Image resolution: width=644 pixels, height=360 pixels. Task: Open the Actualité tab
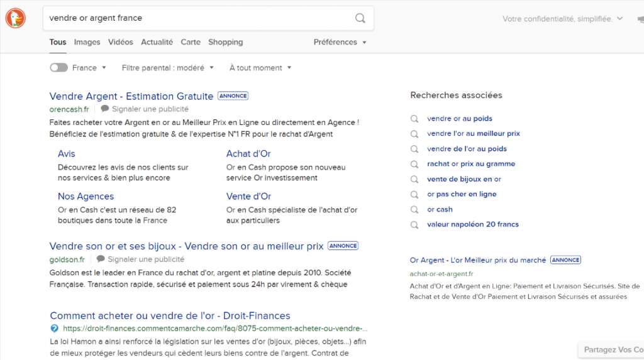[157, 42]
